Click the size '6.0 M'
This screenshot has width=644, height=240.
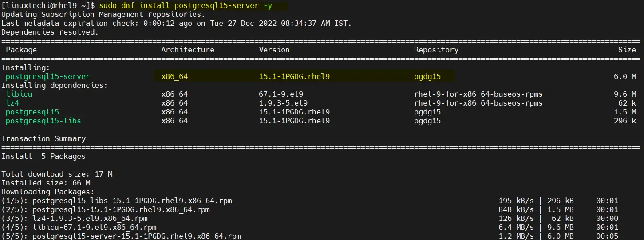click(x=625, y=76)
